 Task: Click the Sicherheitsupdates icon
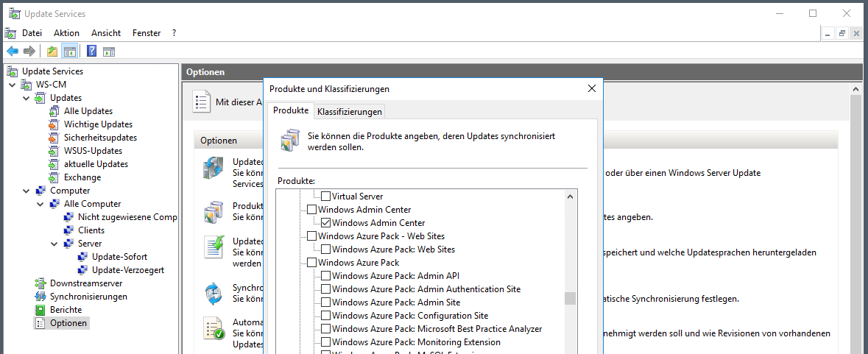54,138
